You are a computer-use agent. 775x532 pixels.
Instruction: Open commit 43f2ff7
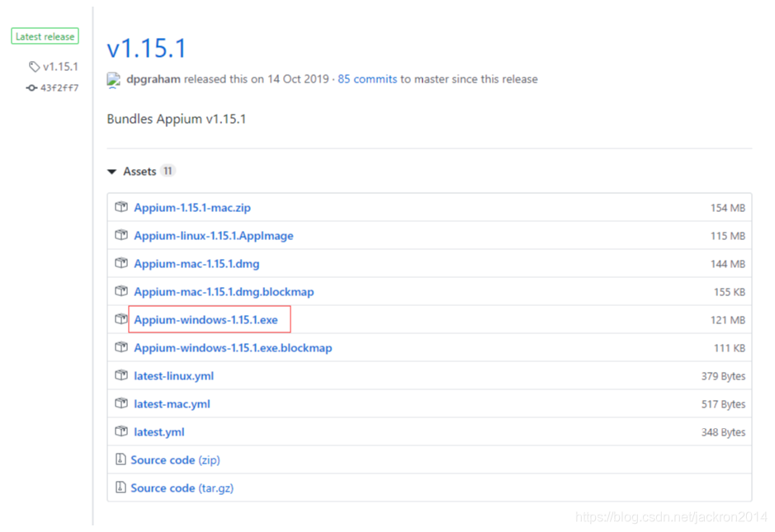tap(59, 88)
